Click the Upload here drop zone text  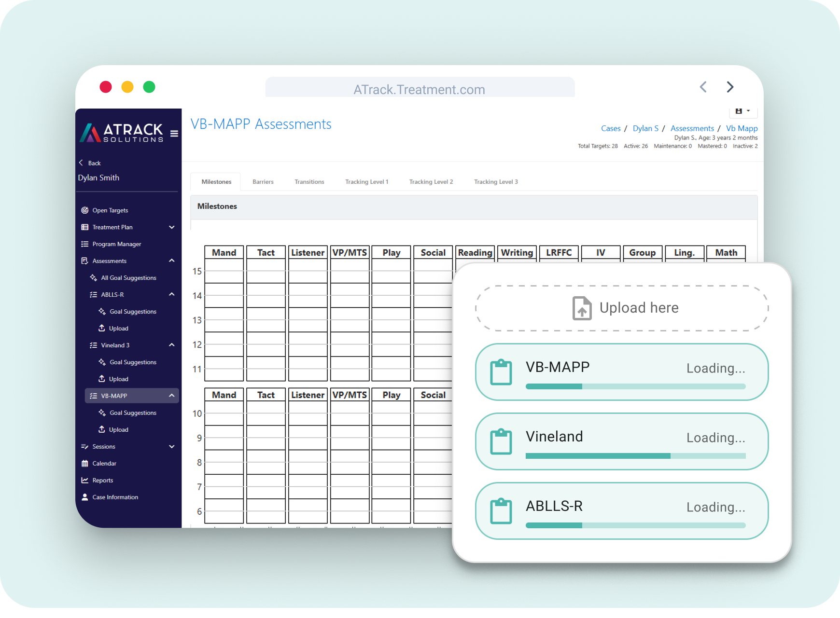coord(639,308)
